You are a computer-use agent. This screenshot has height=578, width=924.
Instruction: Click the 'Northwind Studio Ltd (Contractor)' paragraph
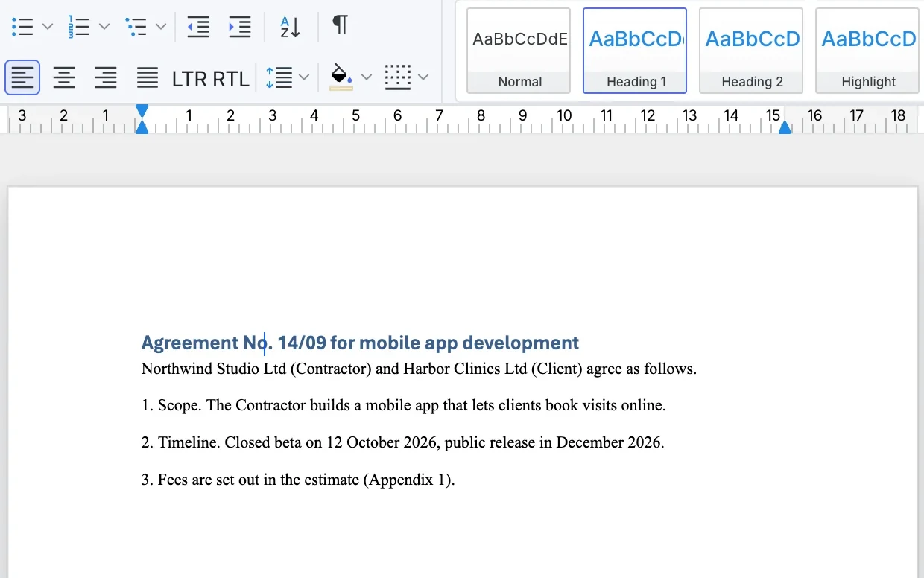419,369
